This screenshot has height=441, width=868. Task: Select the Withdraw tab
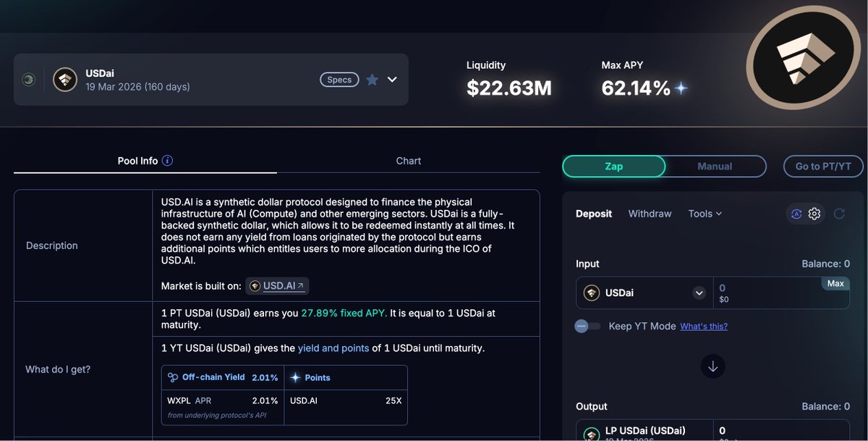[650, 214]
